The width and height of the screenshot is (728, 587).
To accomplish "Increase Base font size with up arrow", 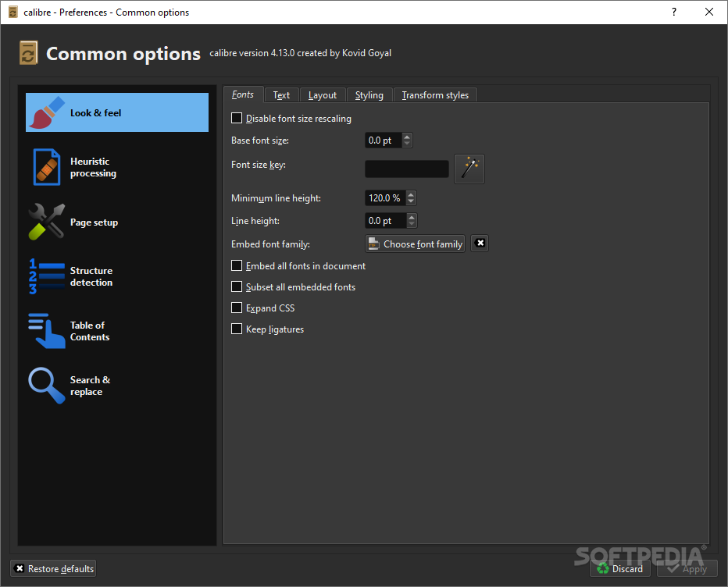I will pyautogui.click(x=407, y=137).
